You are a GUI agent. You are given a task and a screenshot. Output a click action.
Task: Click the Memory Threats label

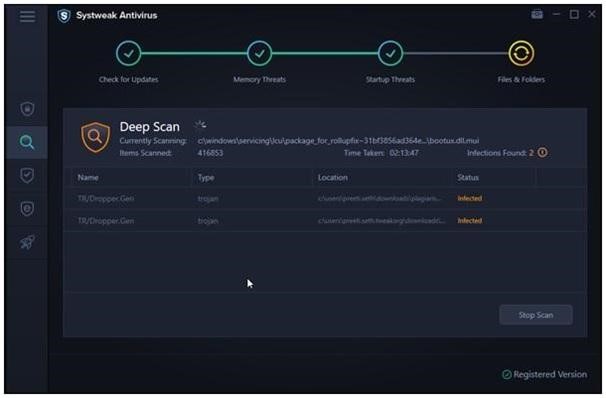259,80
